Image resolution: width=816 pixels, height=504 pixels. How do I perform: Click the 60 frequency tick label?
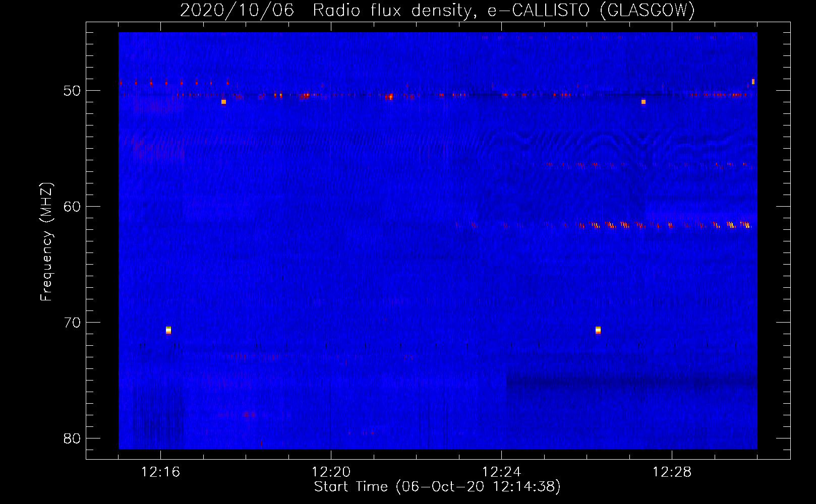coord(72,207)
